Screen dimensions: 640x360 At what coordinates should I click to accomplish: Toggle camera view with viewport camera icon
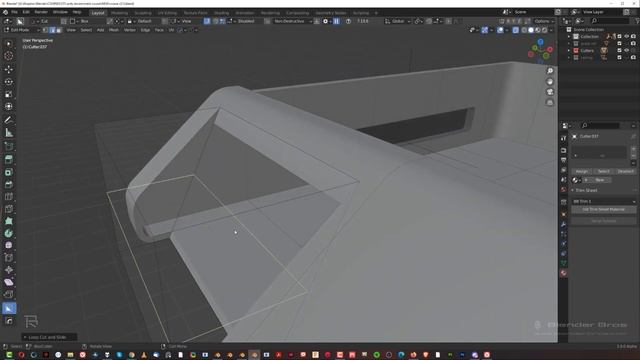pyautogui.click(x=550, y=92)
